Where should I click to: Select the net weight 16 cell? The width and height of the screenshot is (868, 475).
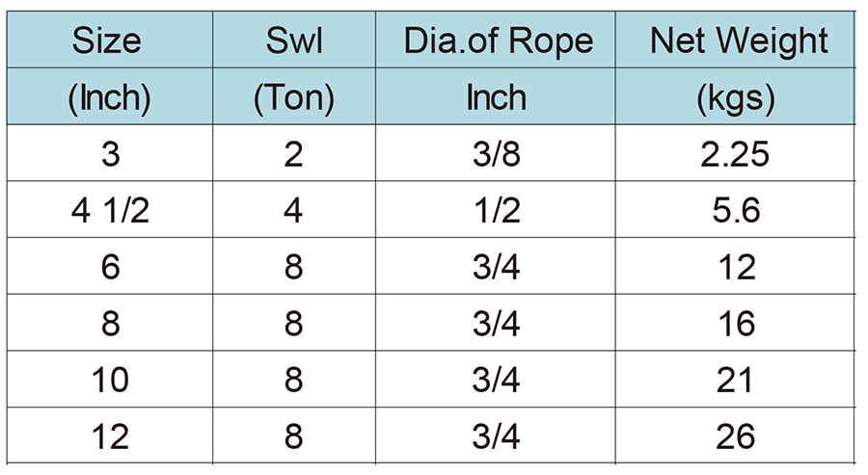coord(735,323)
